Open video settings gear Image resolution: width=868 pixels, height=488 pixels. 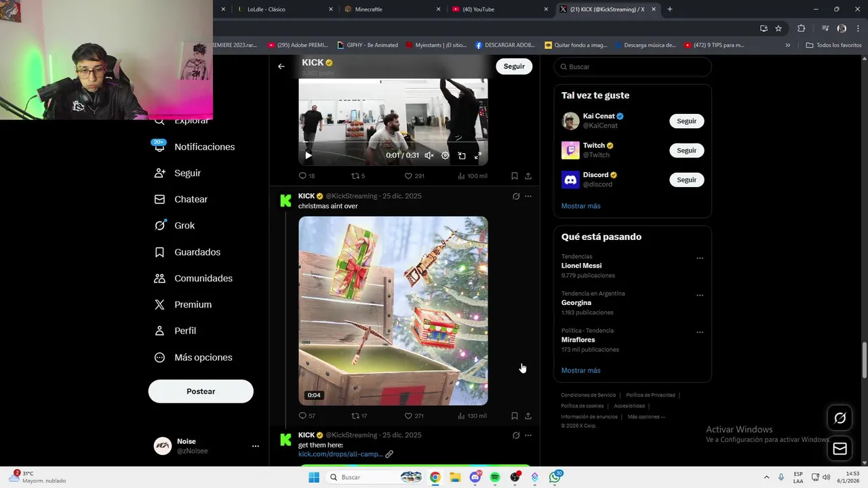pos(446,155)
